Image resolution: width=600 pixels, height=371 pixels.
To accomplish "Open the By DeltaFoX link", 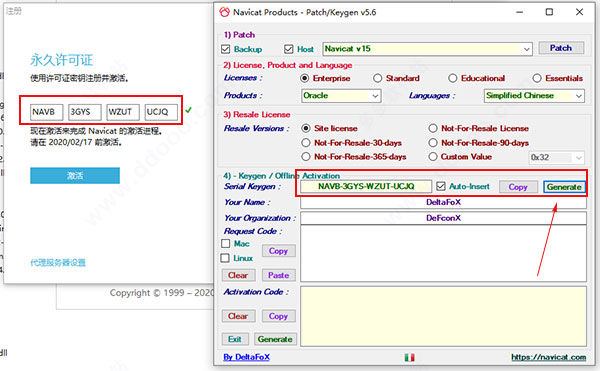I will point(246,357).
